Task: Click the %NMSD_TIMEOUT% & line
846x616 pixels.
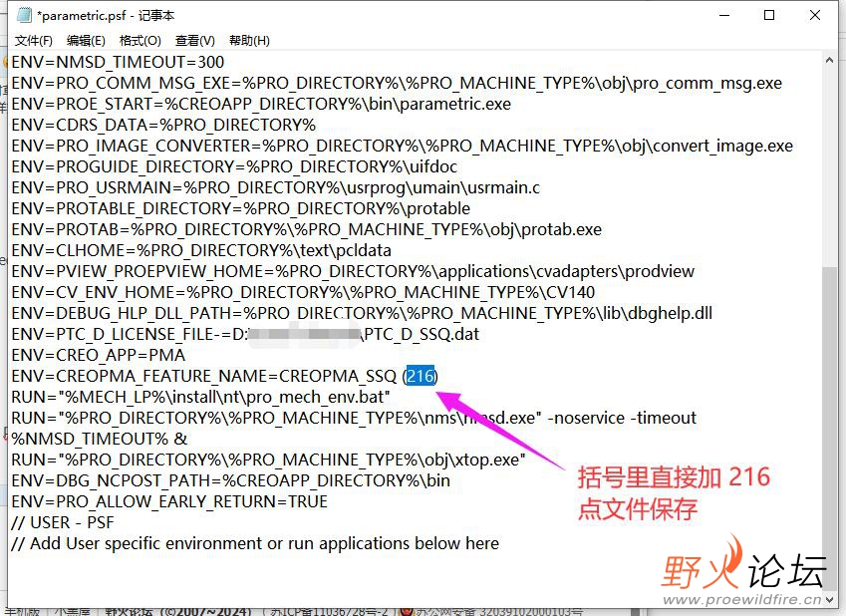Action: tap(100, 439)
